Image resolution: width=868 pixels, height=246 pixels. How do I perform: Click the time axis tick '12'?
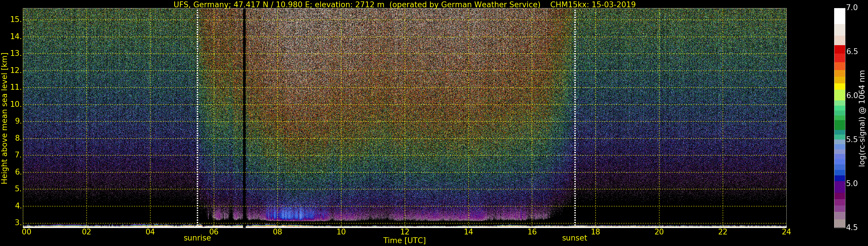click(x=405, y=232)
